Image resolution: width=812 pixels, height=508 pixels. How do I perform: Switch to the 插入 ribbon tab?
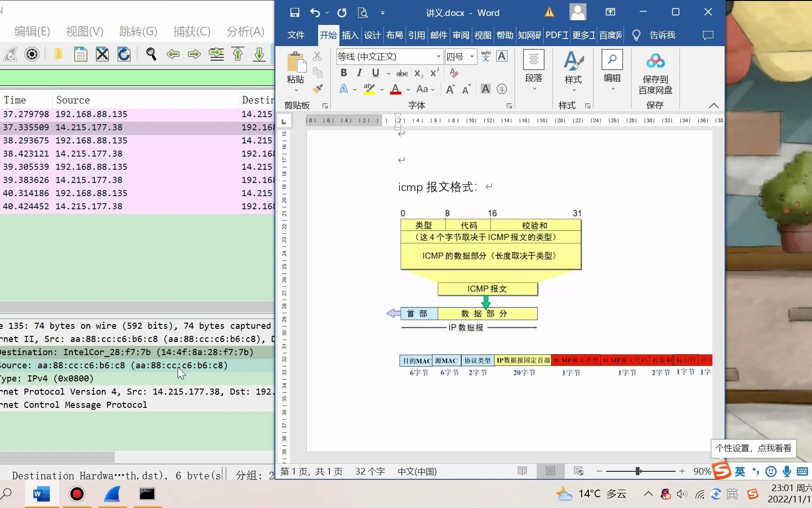click(x=350, y=35)
